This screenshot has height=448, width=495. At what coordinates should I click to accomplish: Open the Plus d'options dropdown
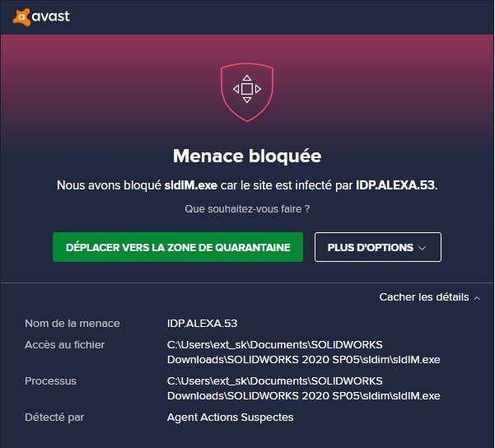pos(377,247)
